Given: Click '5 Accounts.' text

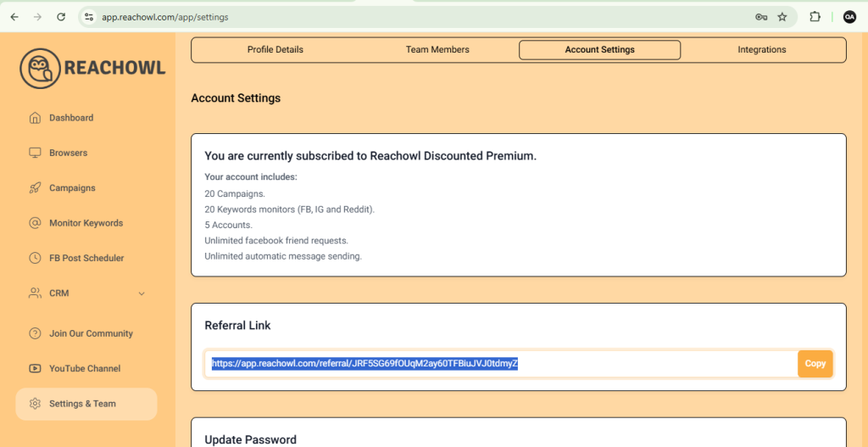Looking at the screenshot, I should [228, 226].
